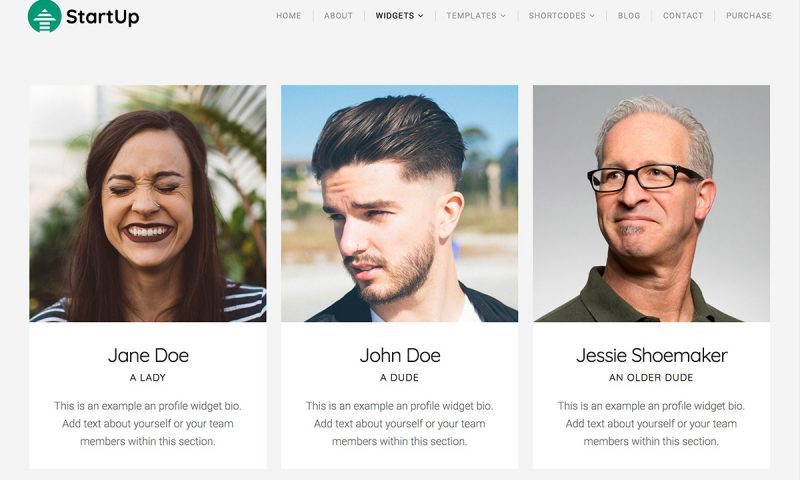The height and width of the screenshot is (480, 800).
Task: Click the StartUp site title text
Action: point(103,17)
